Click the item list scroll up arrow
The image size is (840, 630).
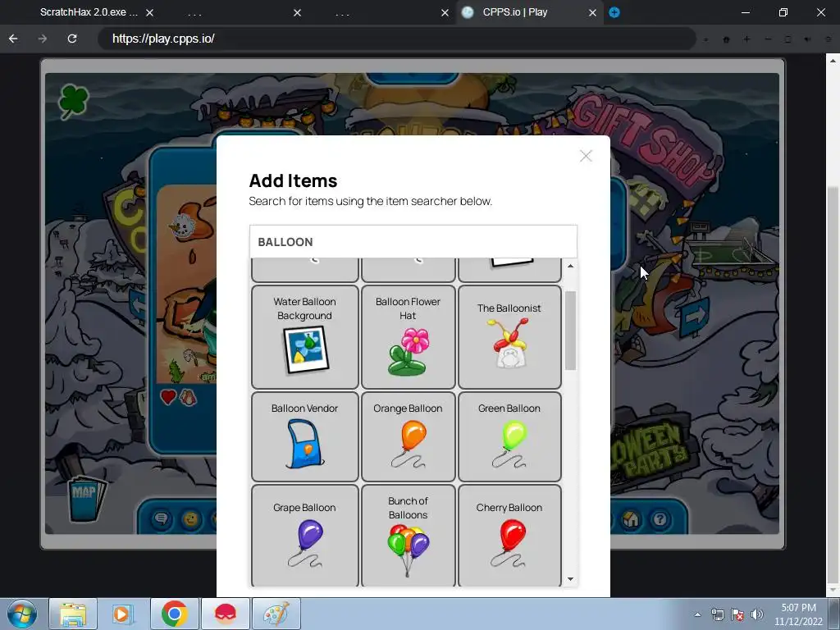click(571, 267)
